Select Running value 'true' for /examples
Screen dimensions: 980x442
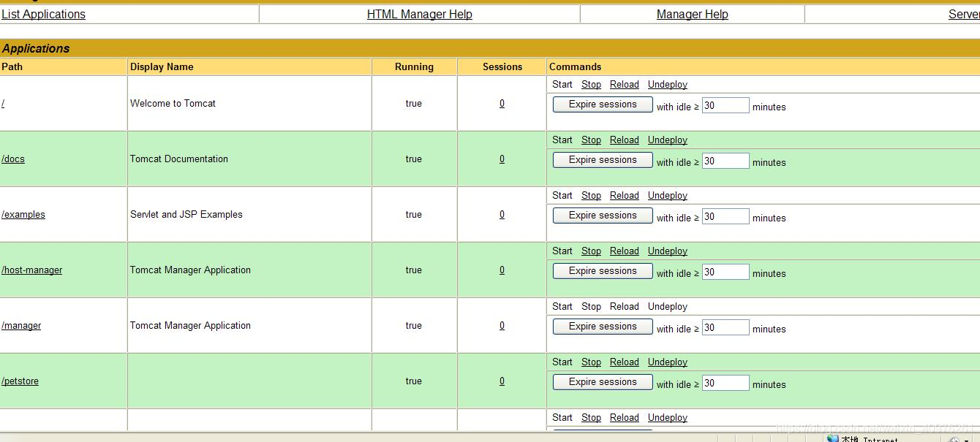pos(414,214)
